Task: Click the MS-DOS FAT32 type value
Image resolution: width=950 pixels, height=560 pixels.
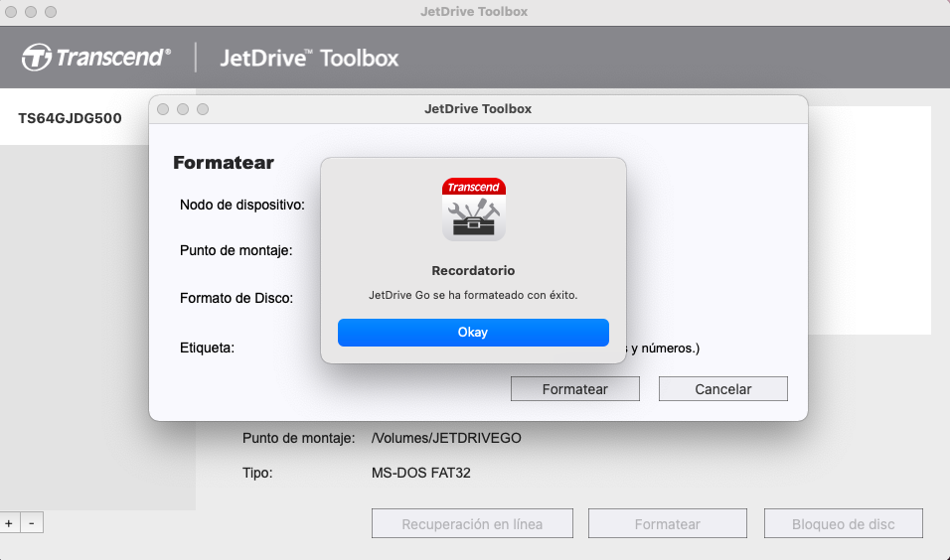Action: (x=421, y=473)
